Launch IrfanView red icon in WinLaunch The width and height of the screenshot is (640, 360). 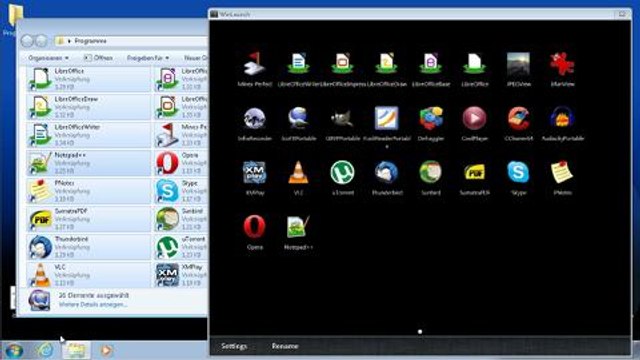(x=562, y=64)
